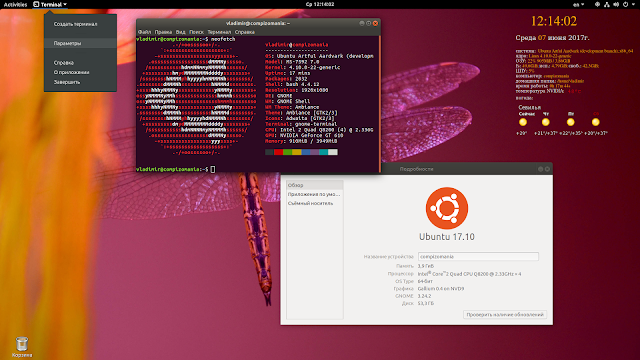This screenshot has width=640, height=360.
Task: Open the Terminal app menu in top bar
Action: 50,4
